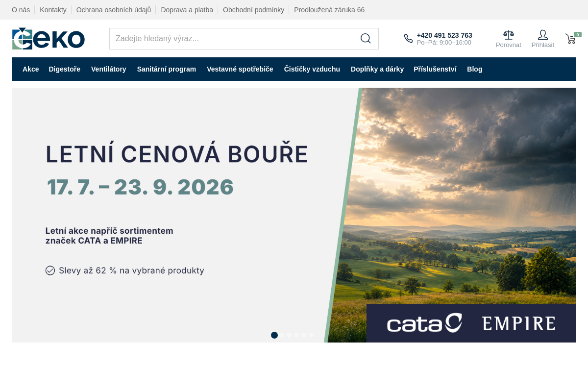Open the O nás link
The width and height of the screenshot is (588, 392).
21,10
